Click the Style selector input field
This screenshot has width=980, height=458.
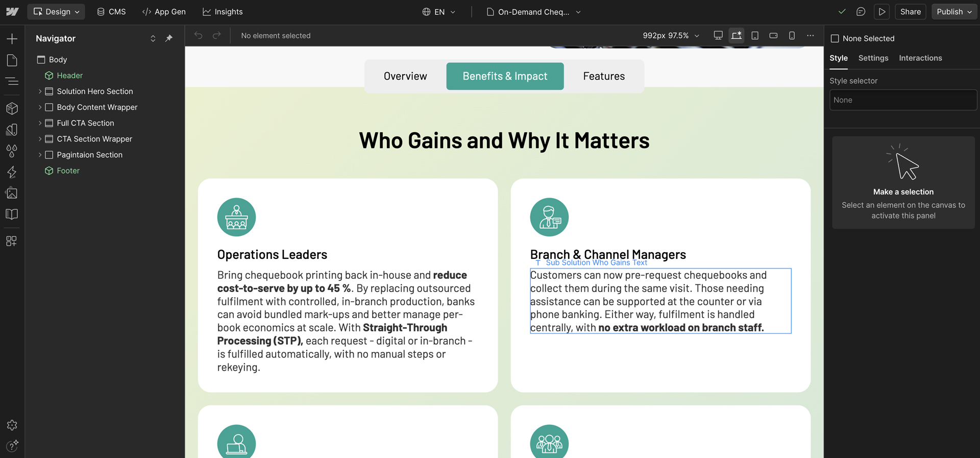coord(902,100)
